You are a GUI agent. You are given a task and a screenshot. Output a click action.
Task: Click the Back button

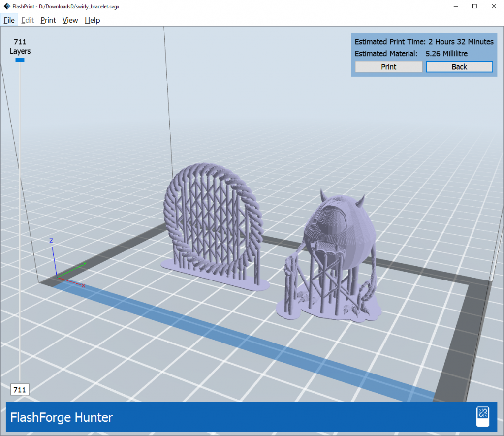[x=459, y=67]
